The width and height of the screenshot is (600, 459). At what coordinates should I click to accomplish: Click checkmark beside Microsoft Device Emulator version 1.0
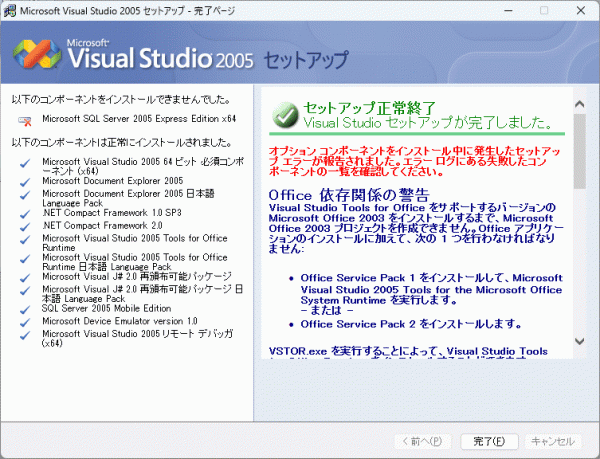point(25,322)
